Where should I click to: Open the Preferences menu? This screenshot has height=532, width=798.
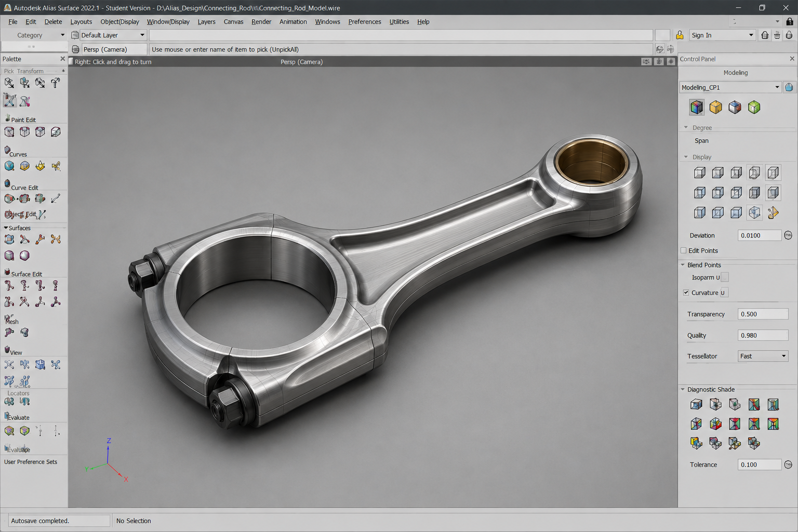pos(365,21)
